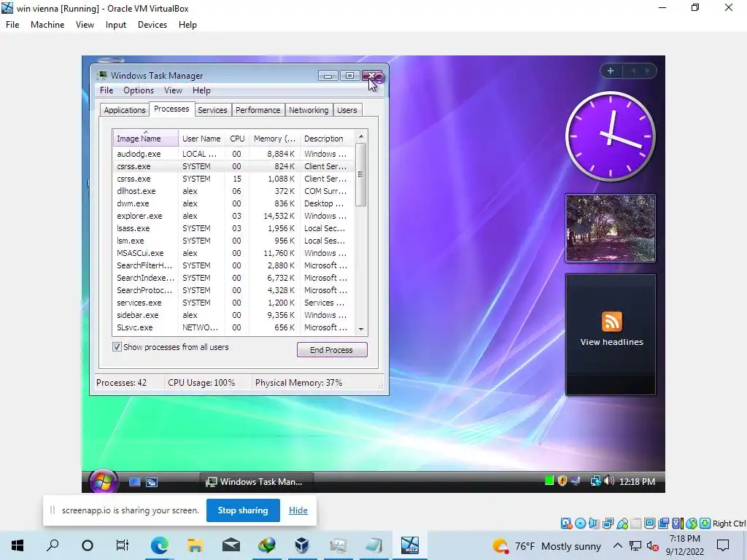The image size is (747, 560).
Task: Open Task Manager Options menu
Action: click(x=139, y=90)
